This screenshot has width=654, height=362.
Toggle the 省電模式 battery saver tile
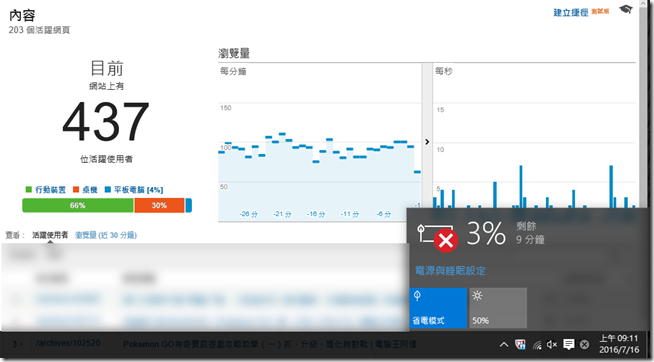point(438,308)
